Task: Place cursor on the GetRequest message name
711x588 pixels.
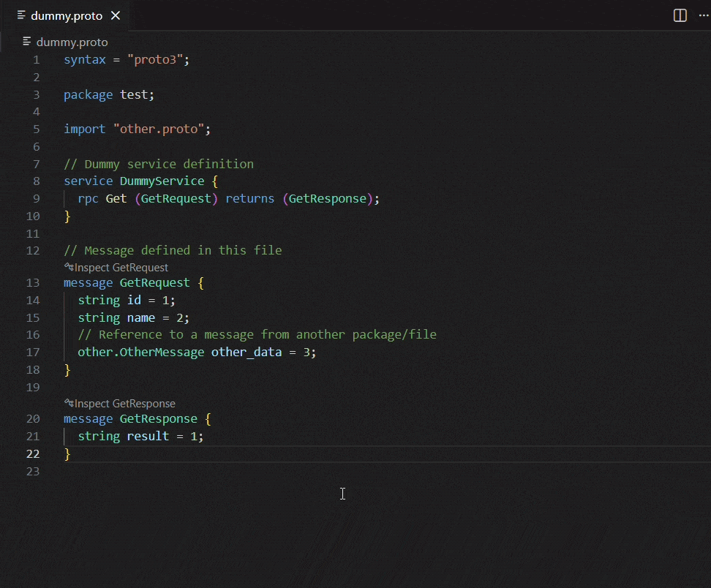Action: (155, 282)
